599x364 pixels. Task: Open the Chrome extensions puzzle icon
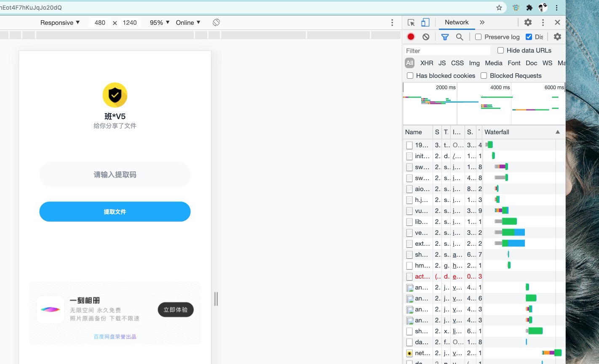[x=529, y=8]
